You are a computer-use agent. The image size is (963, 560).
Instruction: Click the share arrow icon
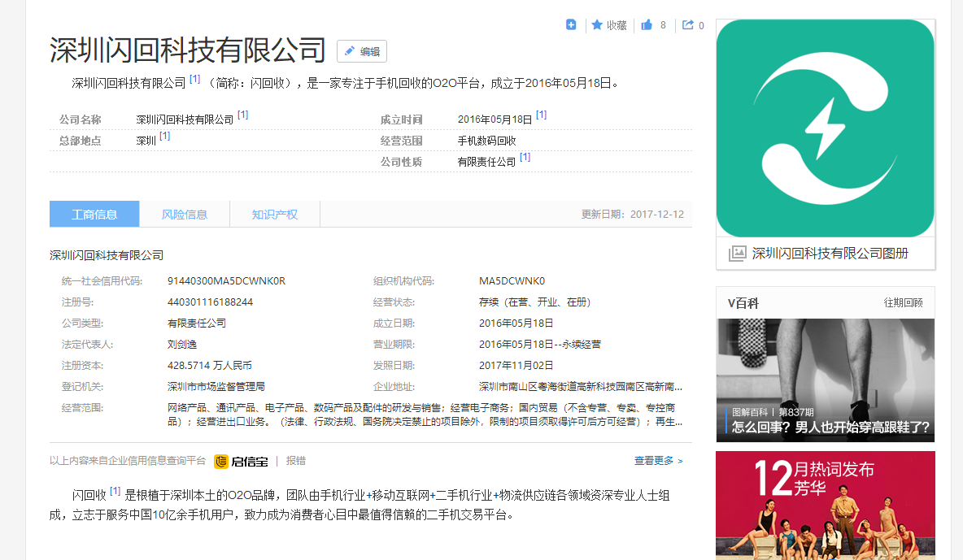[x=688, y=24]
